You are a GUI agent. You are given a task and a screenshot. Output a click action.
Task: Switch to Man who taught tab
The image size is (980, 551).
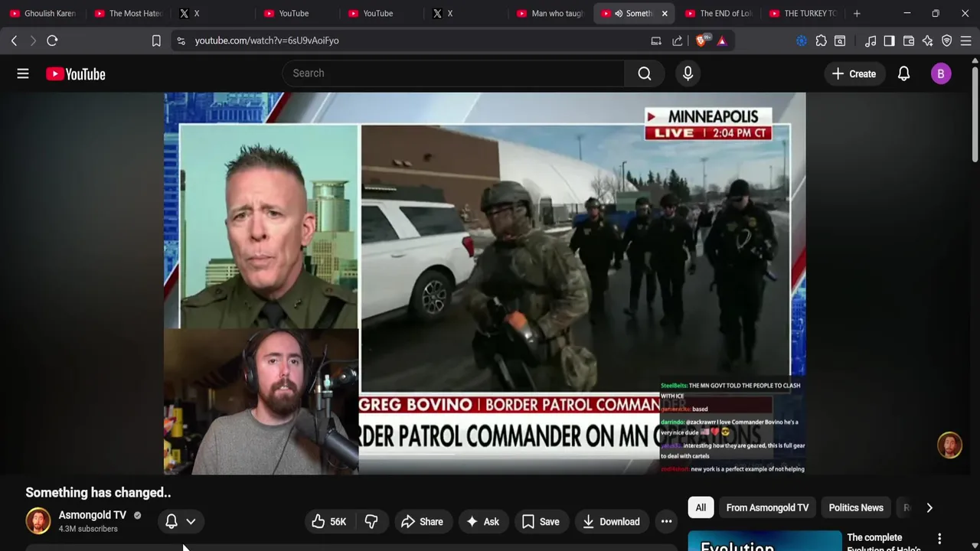tap(550, 13)
